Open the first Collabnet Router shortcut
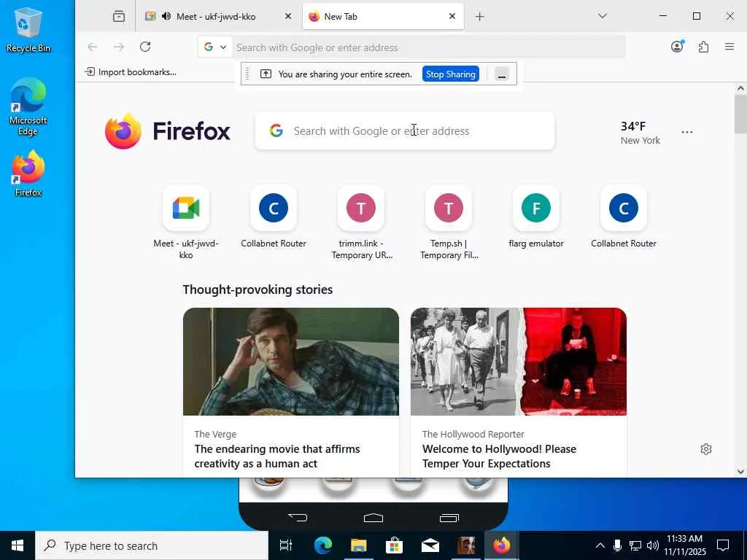 coord(274,217)
